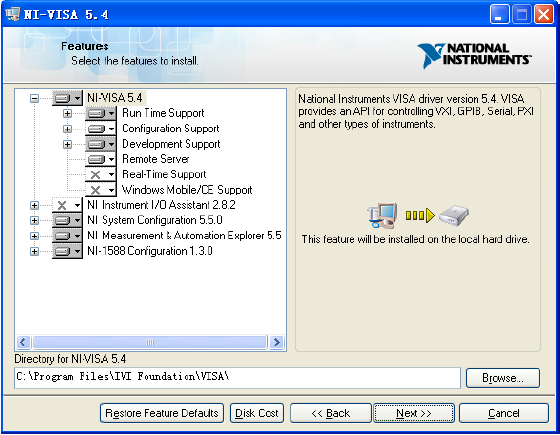Expand NI-1588 Configuration 1.3.0 node
This screenshot has width=560, height=435.
tap(34, 251)
